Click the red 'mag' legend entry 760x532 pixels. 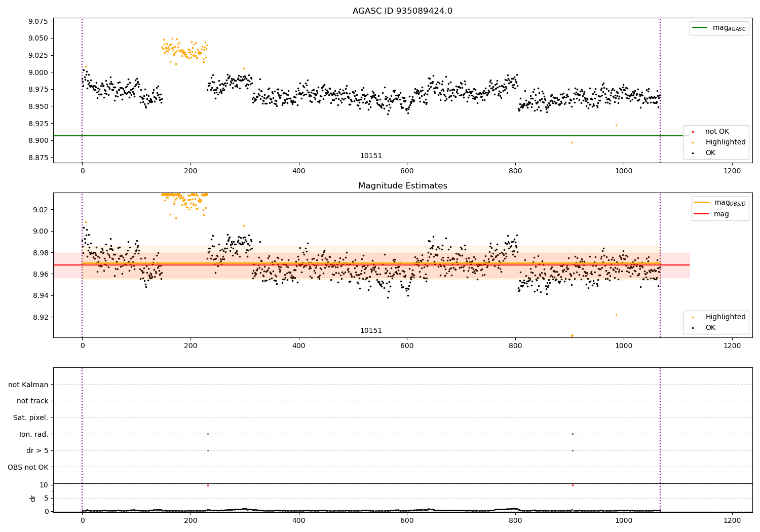click(712, 214)
